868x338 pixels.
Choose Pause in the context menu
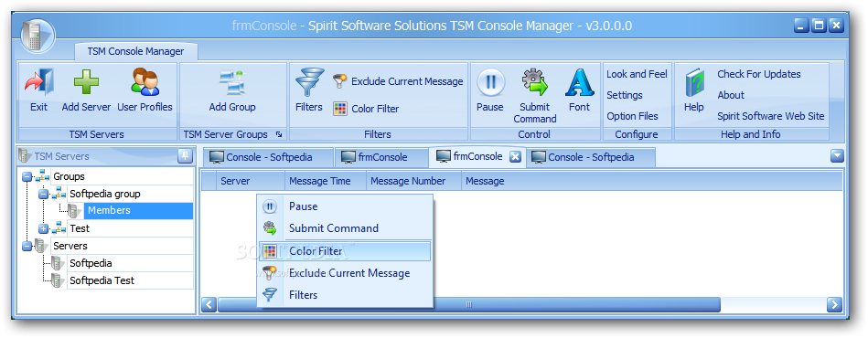(x=345, y=206)
